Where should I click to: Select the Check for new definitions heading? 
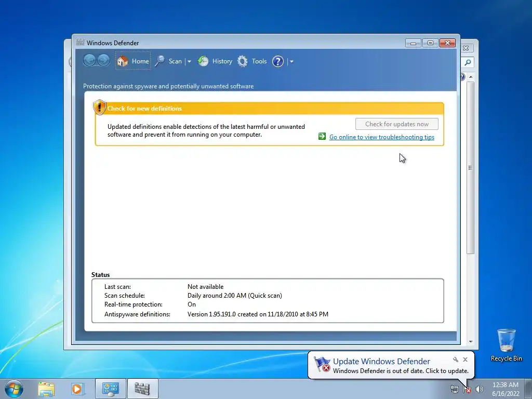pos(144,109)
